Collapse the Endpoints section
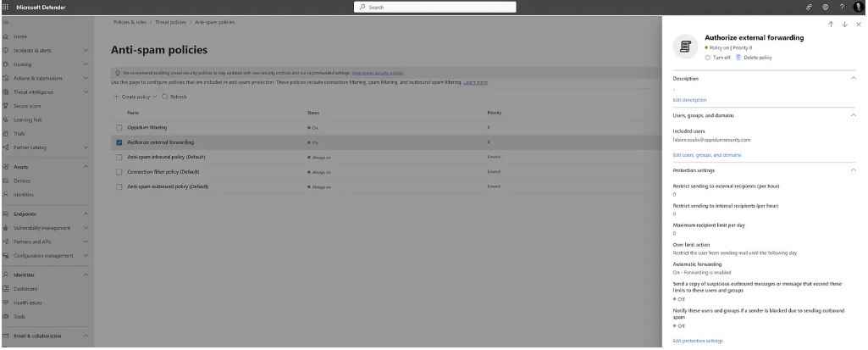This screenshot has width=868, height=350. pyautogui.click(x=86, y=214)
